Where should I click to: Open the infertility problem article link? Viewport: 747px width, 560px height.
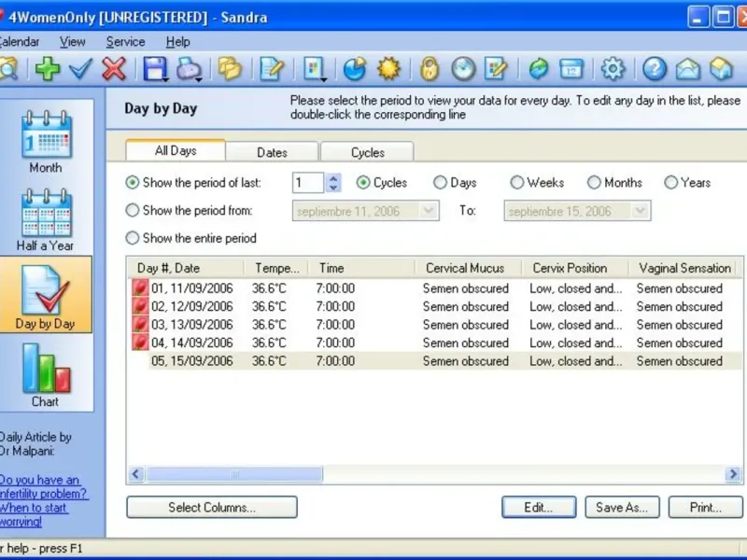click(43, 500)
